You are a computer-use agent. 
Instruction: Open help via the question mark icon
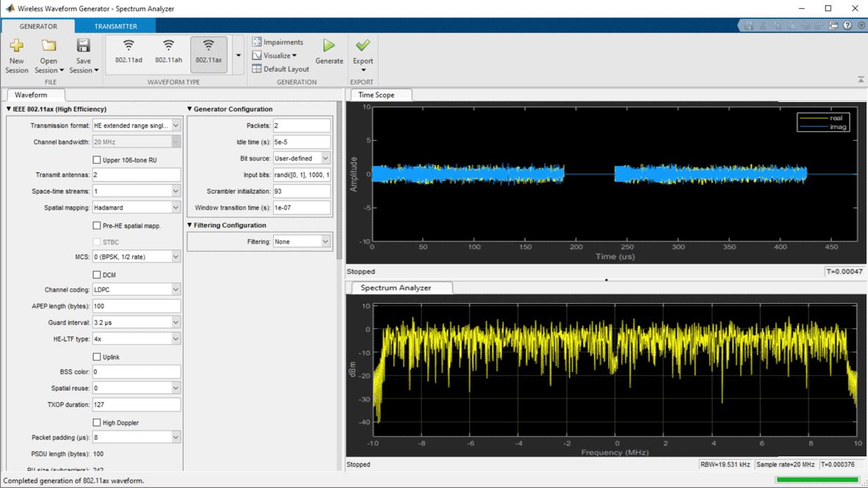click(x=847, y=26)
